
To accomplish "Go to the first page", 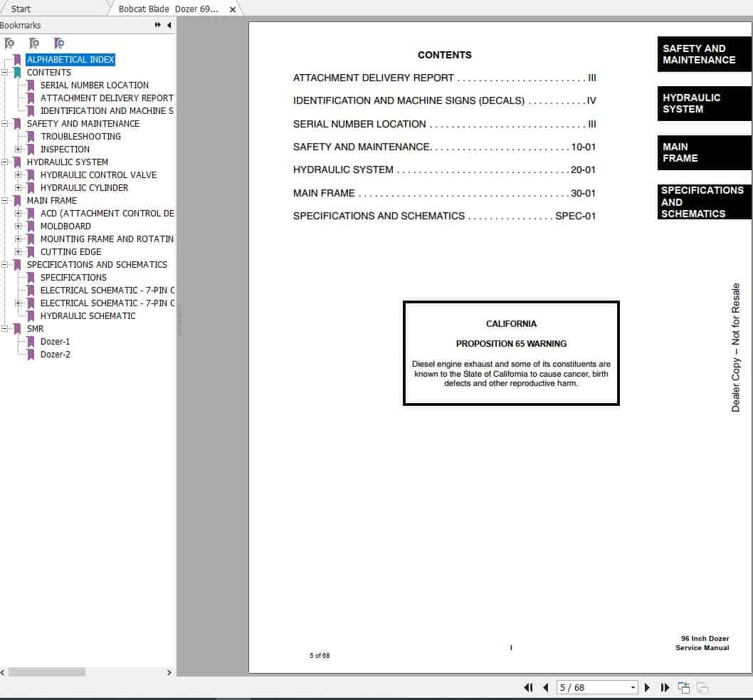I will (x=528, y=687).
